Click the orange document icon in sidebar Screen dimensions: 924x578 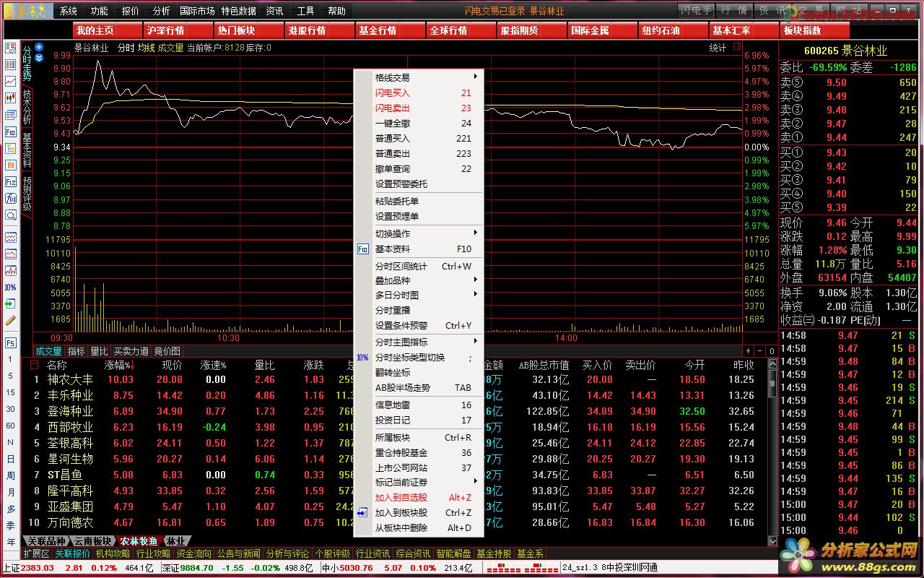pyautogui.click(x=11, y=165)
